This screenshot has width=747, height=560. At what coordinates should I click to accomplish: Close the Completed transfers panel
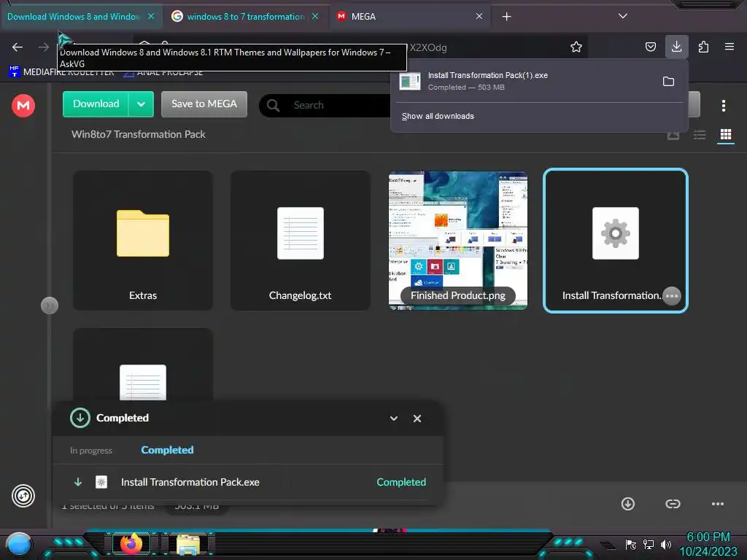417,418
